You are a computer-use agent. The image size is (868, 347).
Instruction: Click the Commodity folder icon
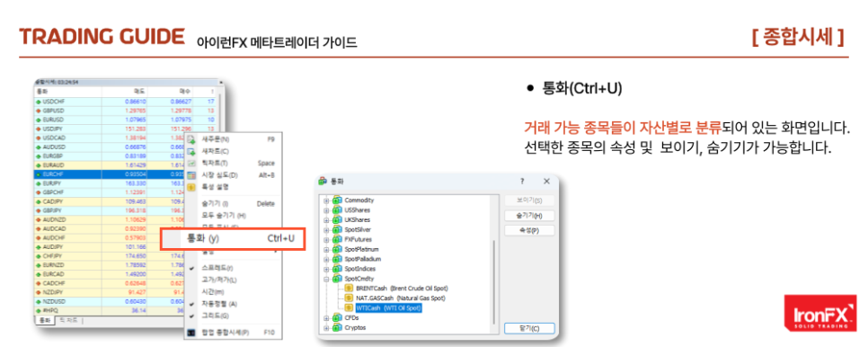point(337,200)
